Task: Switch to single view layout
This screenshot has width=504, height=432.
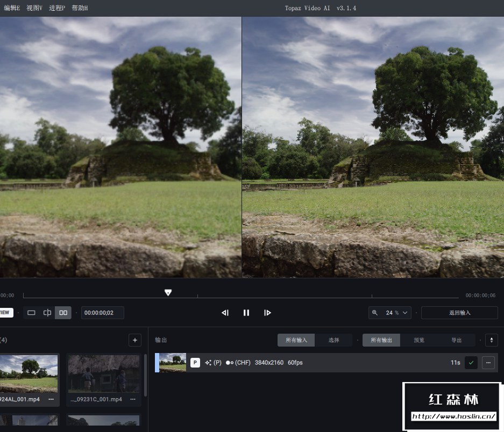Action: tap(31, 313)
